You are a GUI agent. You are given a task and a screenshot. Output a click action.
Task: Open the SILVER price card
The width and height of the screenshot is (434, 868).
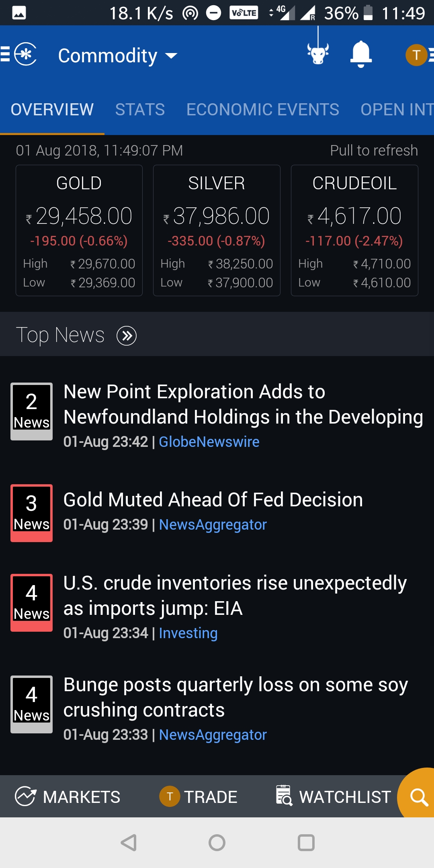(x=217, y=230)
